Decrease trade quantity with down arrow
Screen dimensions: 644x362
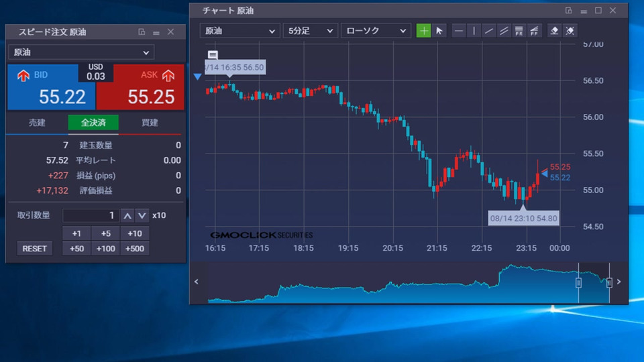tap(142, 215)
